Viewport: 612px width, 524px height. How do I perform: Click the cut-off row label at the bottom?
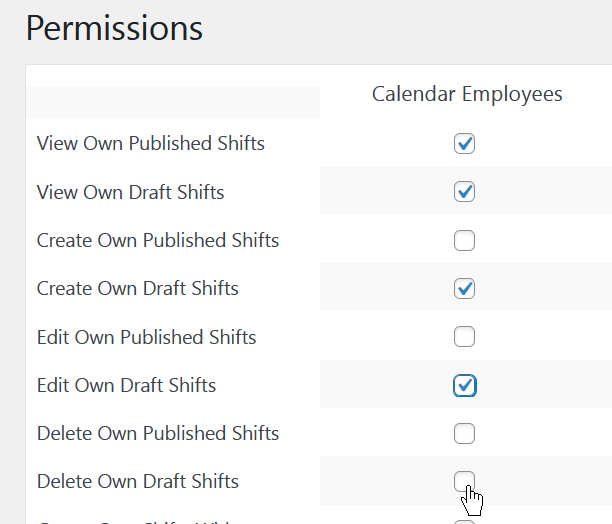click(137, 522)
